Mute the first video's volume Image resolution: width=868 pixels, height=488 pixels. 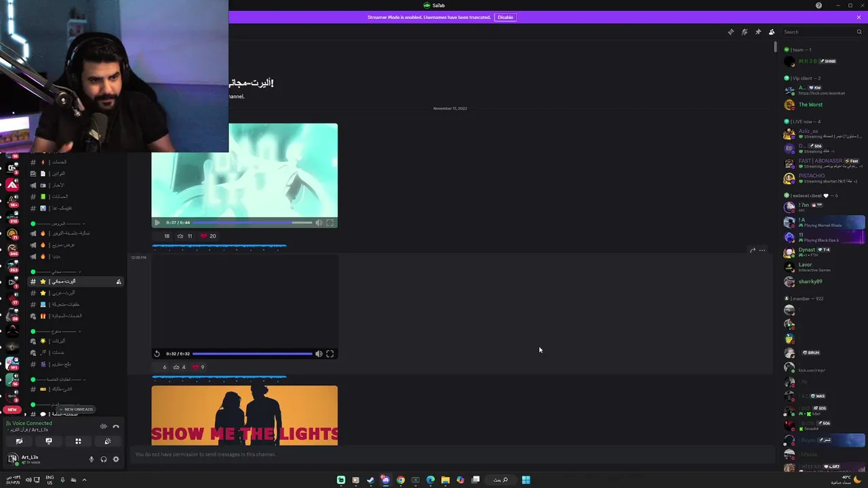[319, 222]
